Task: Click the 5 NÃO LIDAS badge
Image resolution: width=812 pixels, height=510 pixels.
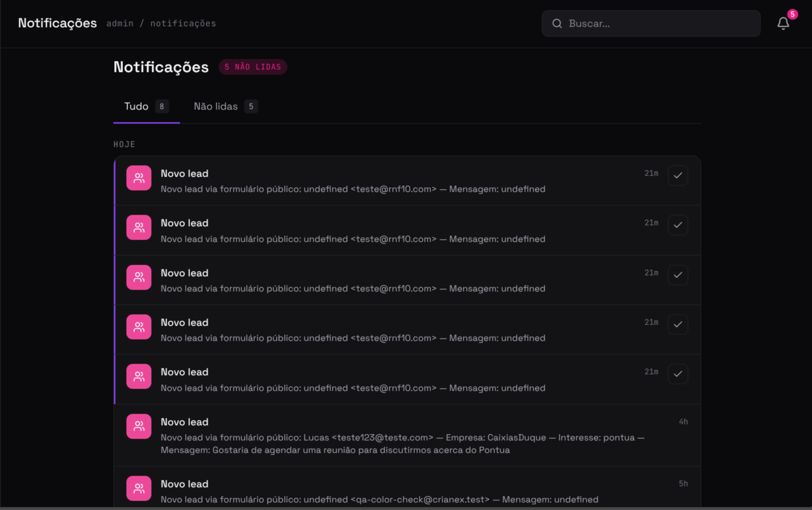Action: (x=253, y=67)
